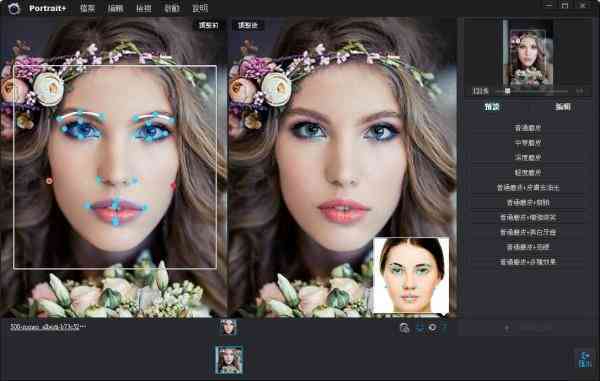Select the detected face thumbnail below canvas
The image size is (600, 381).
(228, 327)
